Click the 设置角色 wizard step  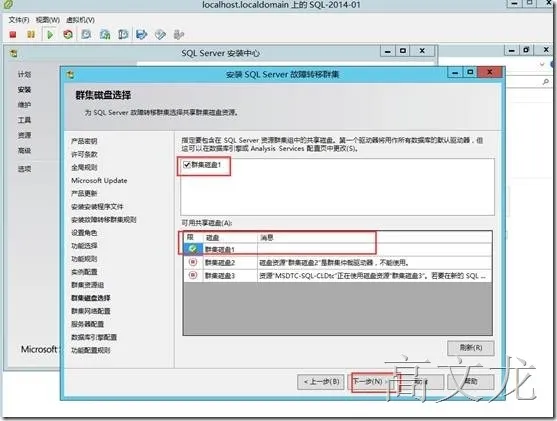pos(84,233)
